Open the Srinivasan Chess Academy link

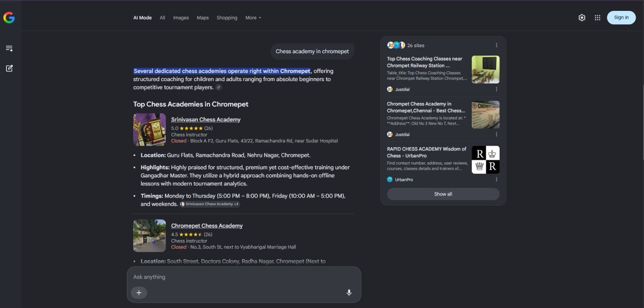pyautogui.click(x=206, y=119)
